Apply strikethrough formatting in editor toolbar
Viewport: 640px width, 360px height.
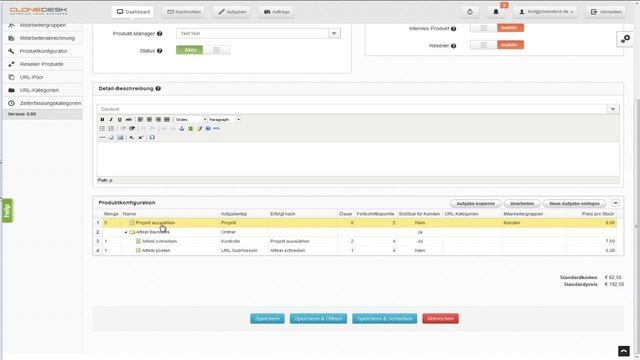click(129, 120)
